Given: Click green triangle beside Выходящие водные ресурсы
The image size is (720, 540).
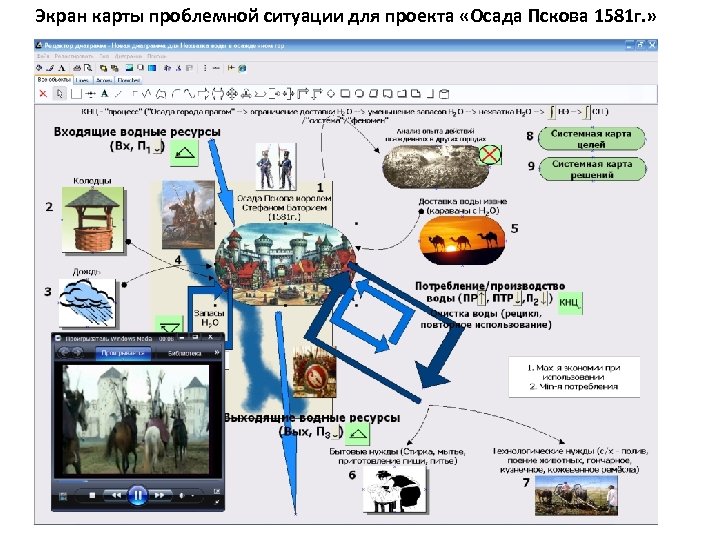Looking at the screenshot, I should [x=357, y=433].
